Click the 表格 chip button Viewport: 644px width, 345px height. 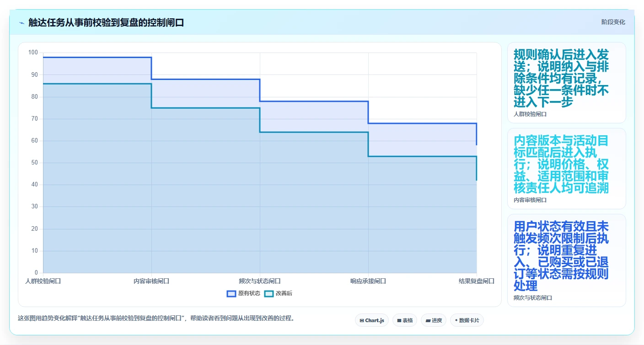[x=405, y=320]
